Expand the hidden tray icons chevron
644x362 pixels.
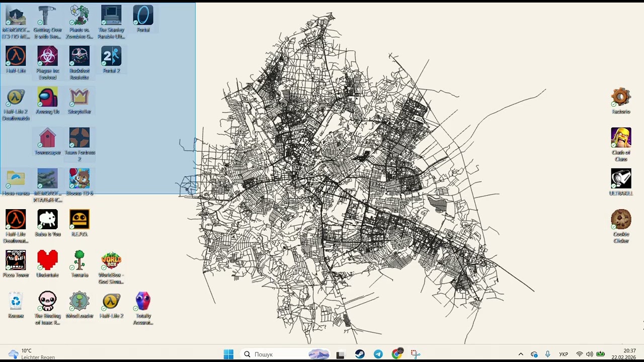pyautogui.click(x=521, y=354)
